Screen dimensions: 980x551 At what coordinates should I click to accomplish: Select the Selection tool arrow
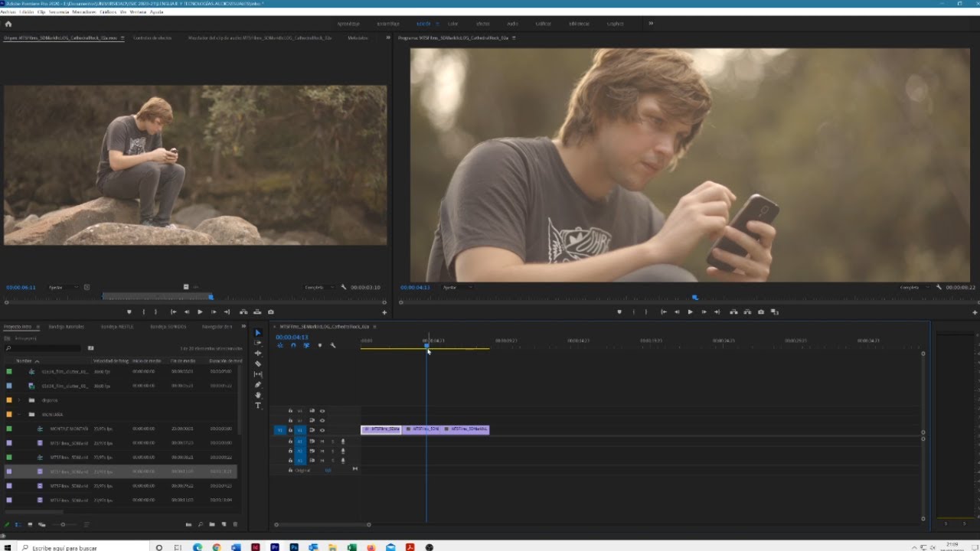point(257,333)
